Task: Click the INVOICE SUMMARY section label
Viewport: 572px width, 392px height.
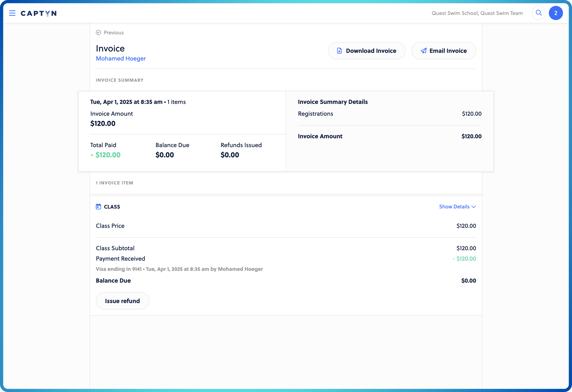Action: click(x=120, y=80)
